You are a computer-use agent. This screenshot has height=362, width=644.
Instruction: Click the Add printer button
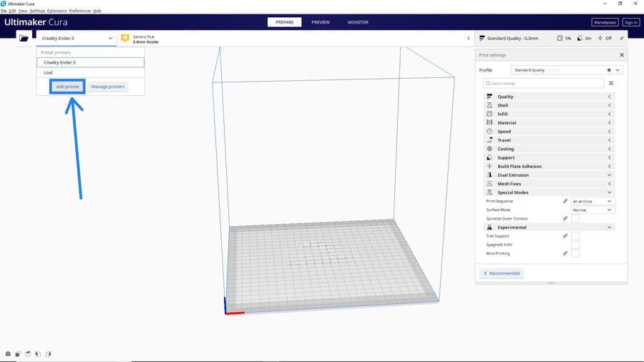[x=67, y=87]
